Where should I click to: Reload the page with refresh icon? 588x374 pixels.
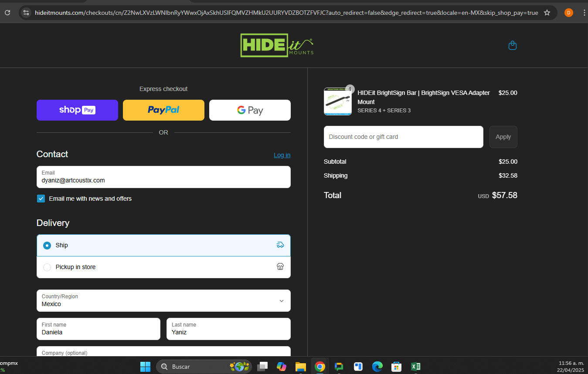(7, 13)
